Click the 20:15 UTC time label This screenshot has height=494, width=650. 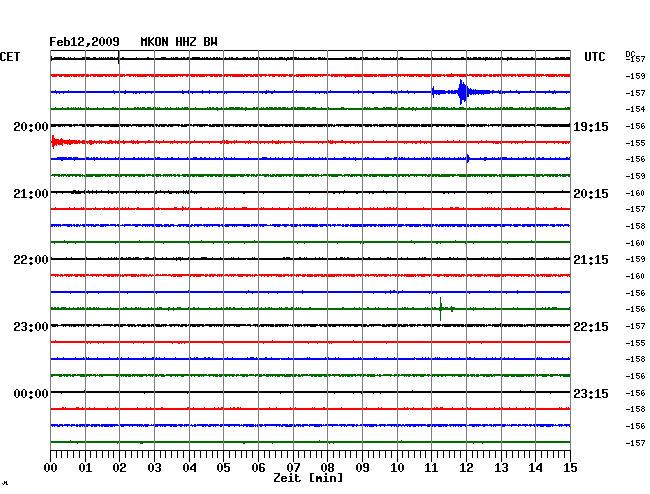pyautogui.click(x=591, y=194)
